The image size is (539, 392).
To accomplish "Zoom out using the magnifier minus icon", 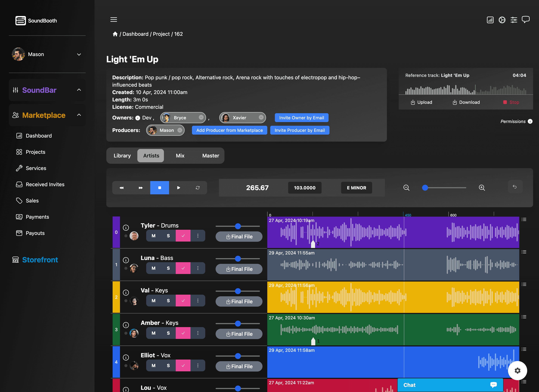I will (406, 188).
